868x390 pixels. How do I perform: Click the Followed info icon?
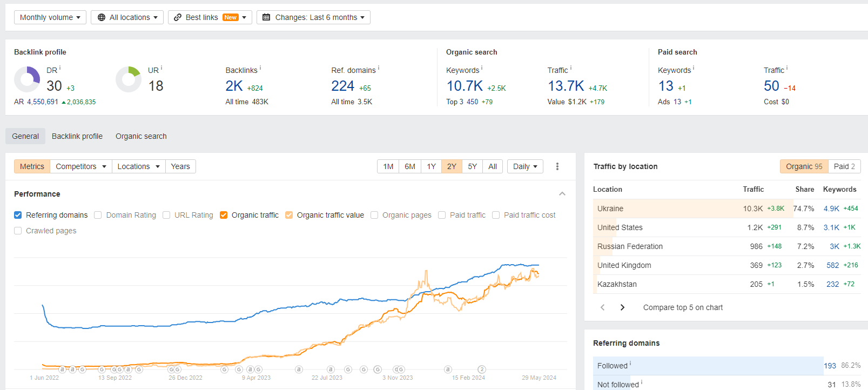(630, 364)
